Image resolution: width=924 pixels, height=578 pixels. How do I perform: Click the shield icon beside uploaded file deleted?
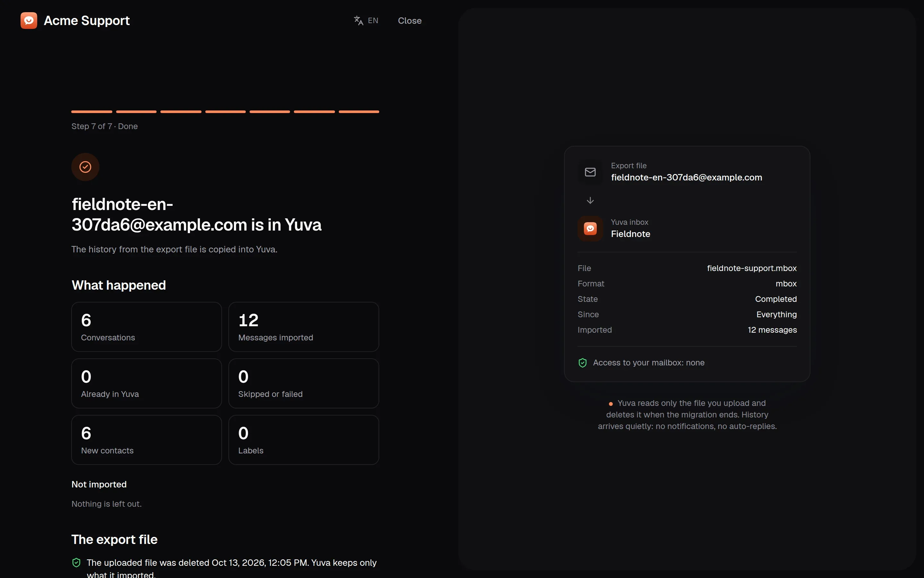click(x=76, y=563)
